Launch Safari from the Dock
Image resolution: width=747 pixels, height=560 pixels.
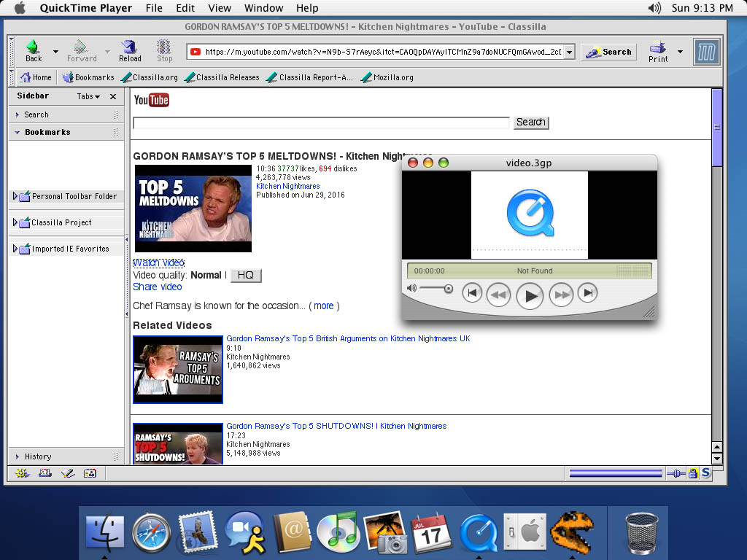point(152,533)
